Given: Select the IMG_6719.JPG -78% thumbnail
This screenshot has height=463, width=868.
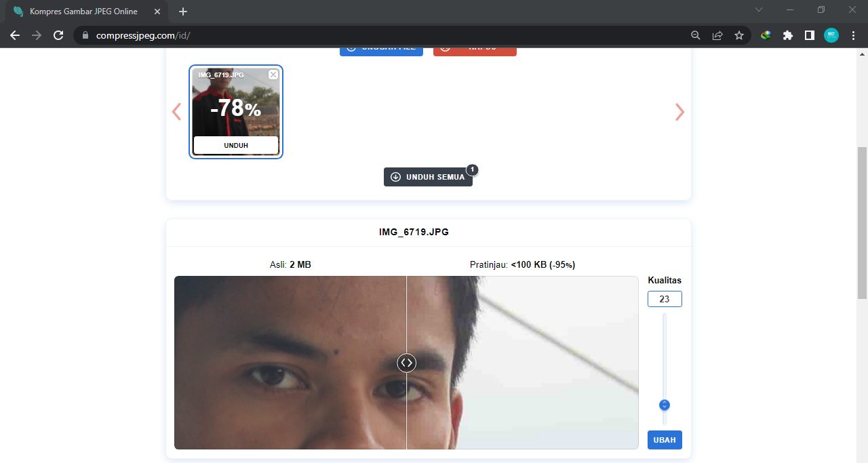Looking at the screenshot, I should [x=236, y=112].
